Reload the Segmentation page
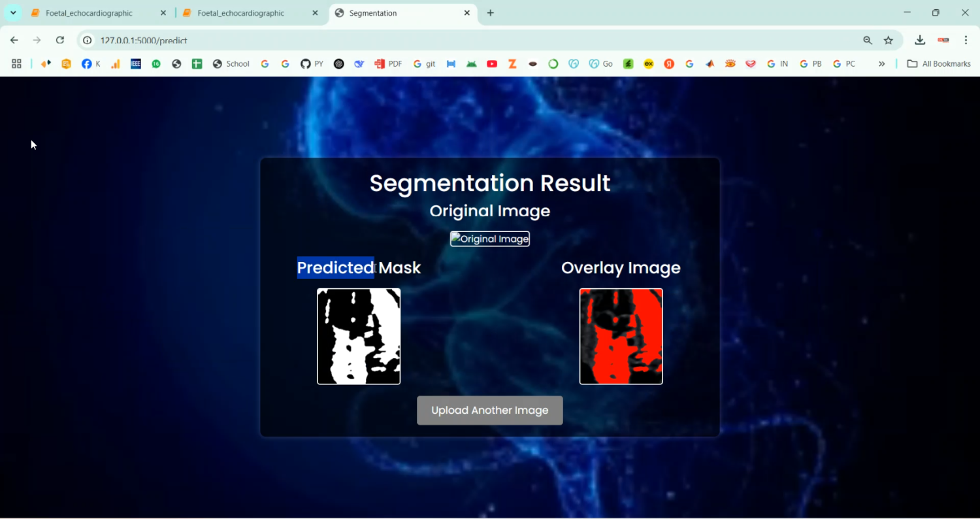 coord(60,40)
